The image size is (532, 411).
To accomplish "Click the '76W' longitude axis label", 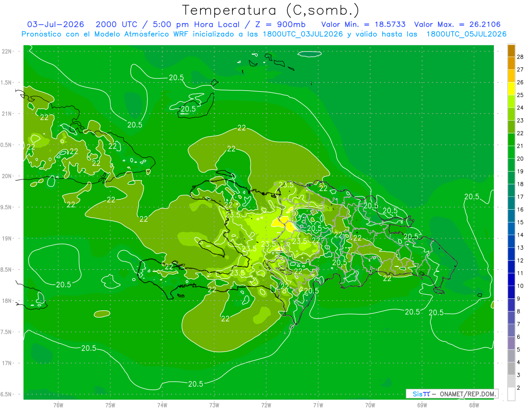I will (x=58, y=405).
